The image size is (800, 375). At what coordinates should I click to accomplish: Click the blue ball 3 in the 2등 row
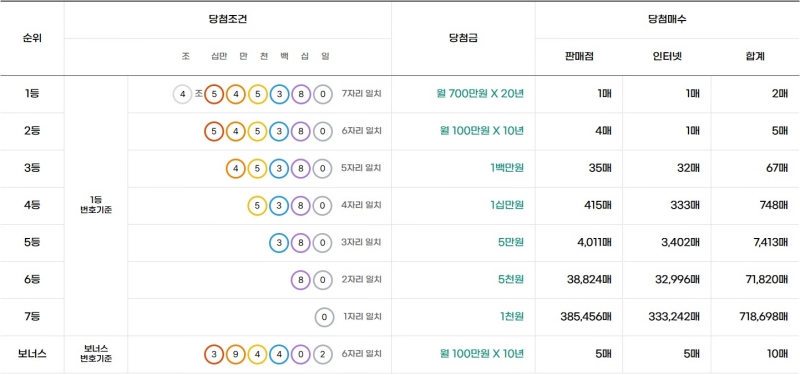[279, 131]
